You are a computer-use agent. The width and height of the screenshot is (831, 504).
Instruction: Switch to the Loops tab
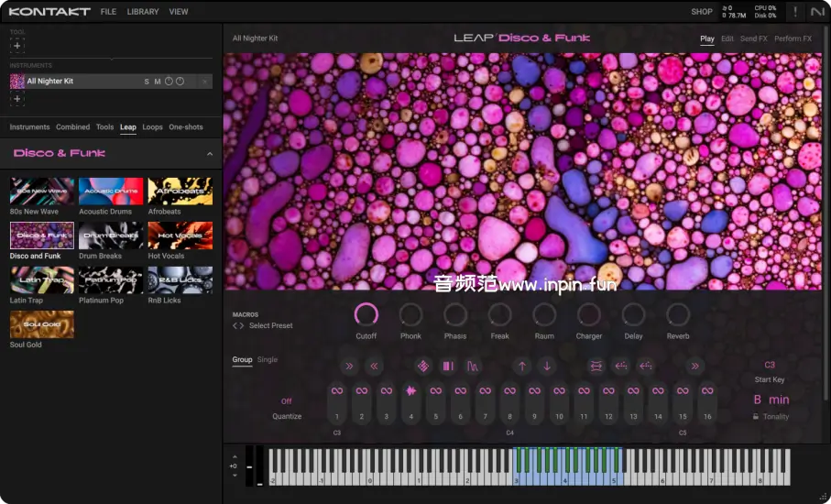tap(152, 127)
